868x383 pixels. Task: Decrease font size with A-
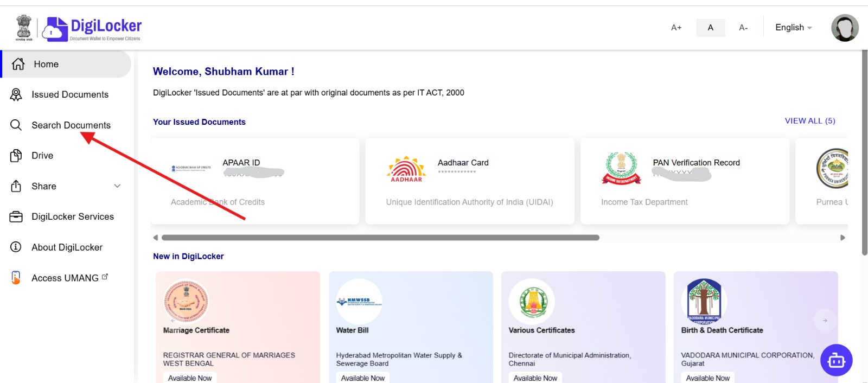743,28
